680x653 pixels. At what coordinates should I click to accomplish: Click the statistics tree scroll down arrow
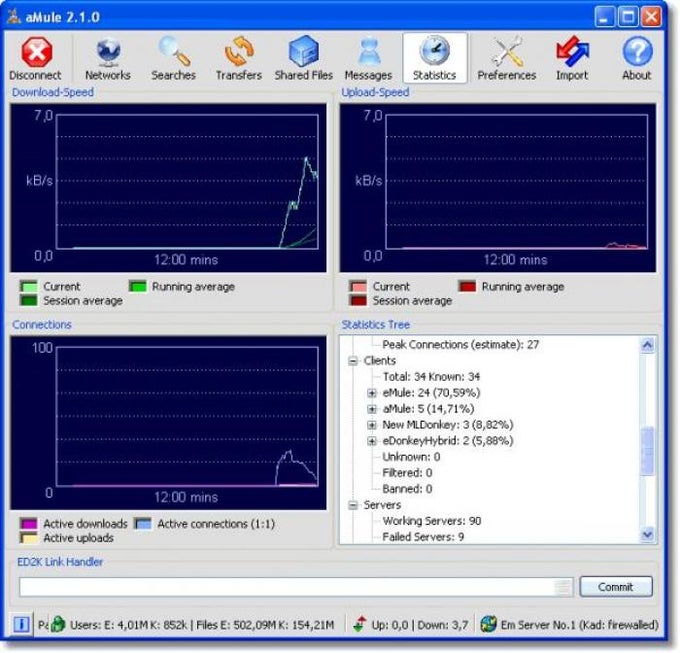click(x=647, y=534)
